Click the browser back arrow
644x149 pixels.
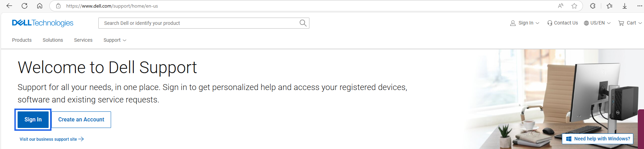(x=9, y=6)
